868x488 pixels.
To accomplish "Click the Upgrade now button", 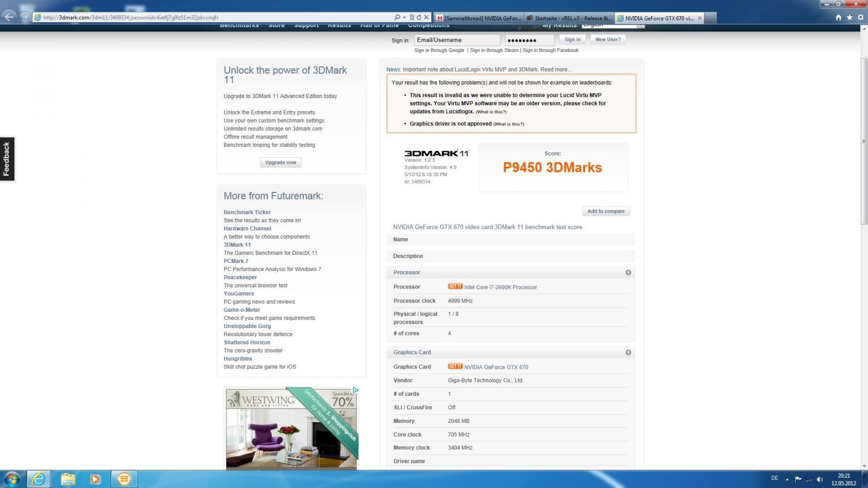I will [x=280, y=162].
